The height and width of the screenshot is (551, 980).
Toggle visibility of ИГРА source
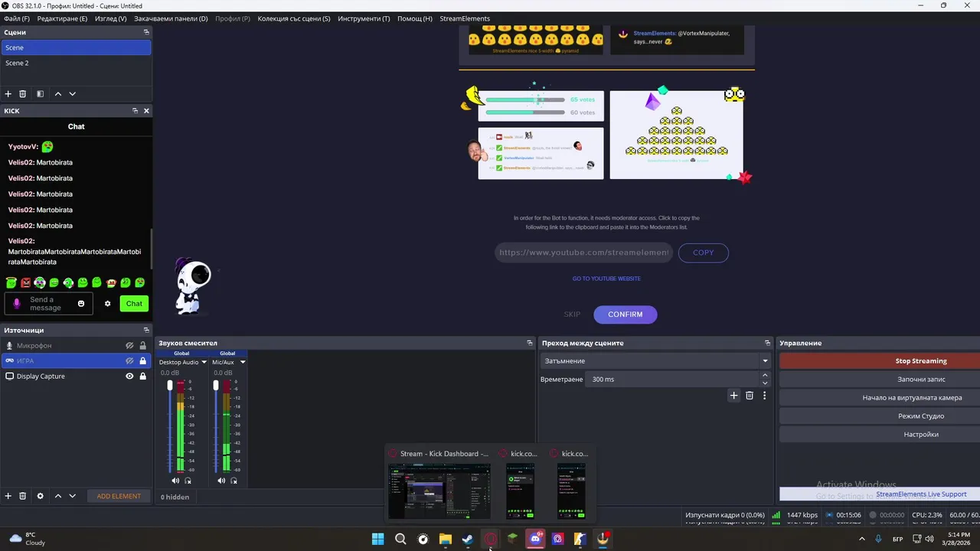(129, 361)
